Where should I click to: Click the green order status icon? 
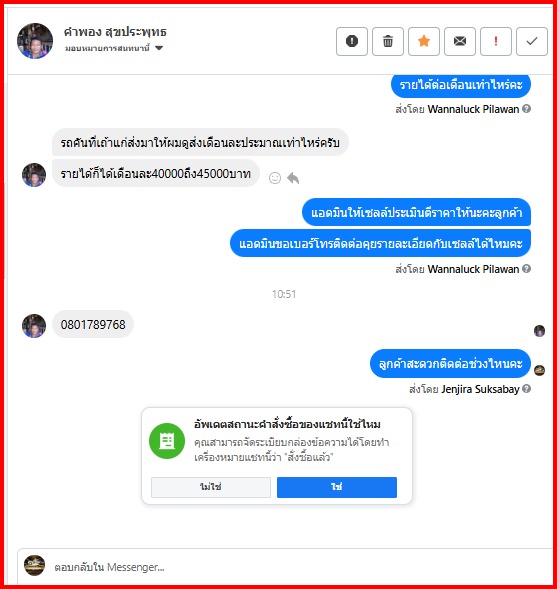167,441
